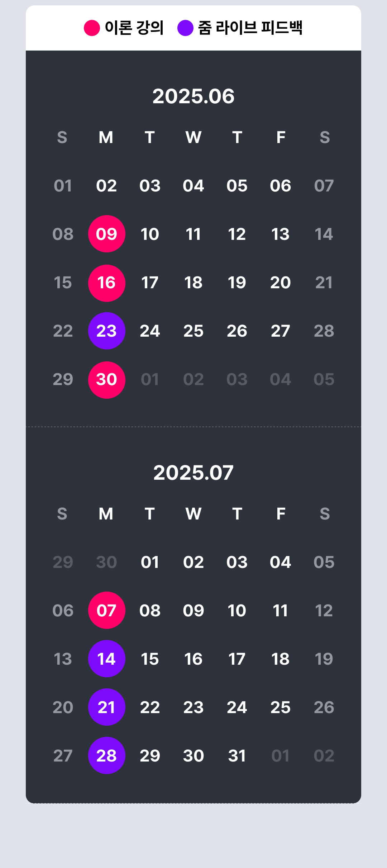Click July 07 theory lecture date
The height and width of the screenshot is (868, 387).
point(106,610)
